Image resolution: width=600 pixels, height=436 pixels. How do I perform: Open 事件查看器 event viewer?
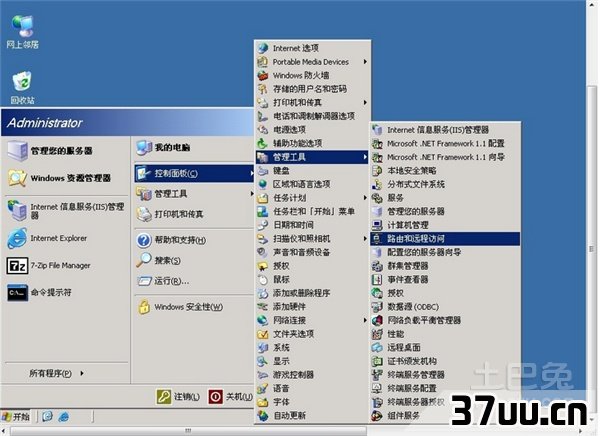(445, 279)
